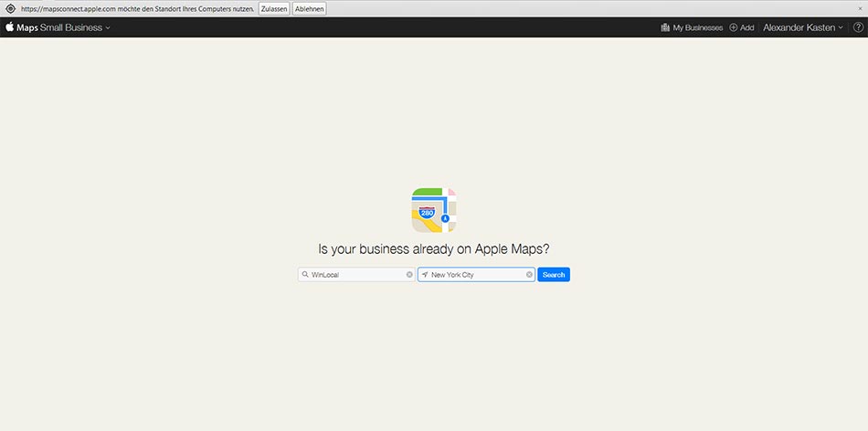Image resolution: width=868 pixels, height=431 pixels.
Task: Click the My Businesses building icon
Action: 665,27
